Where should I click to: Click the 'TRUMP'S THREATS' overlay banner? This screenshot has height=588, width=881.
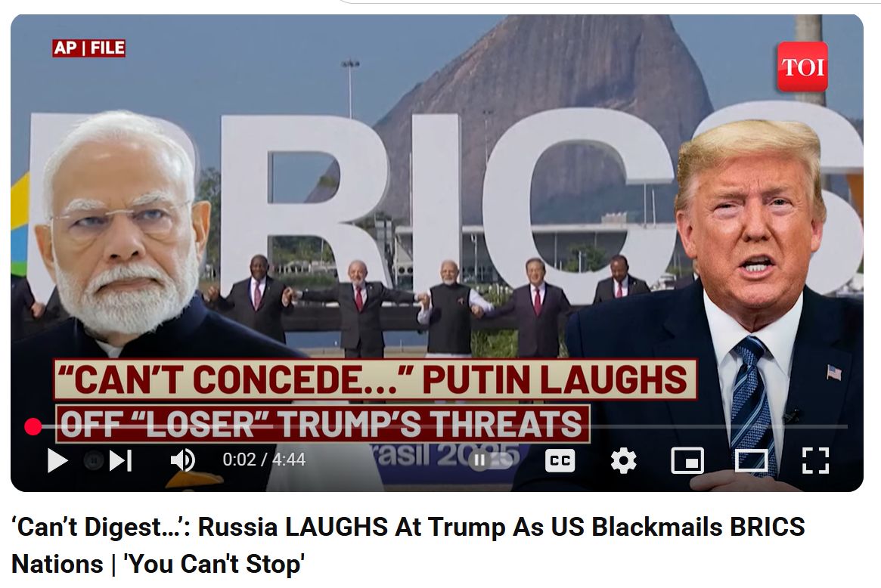click(x=322, y=424)
